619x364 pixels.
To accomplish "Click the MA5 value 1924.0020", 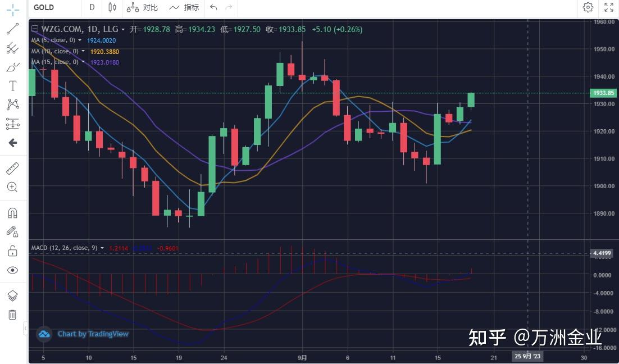I will tap(102, 40).
